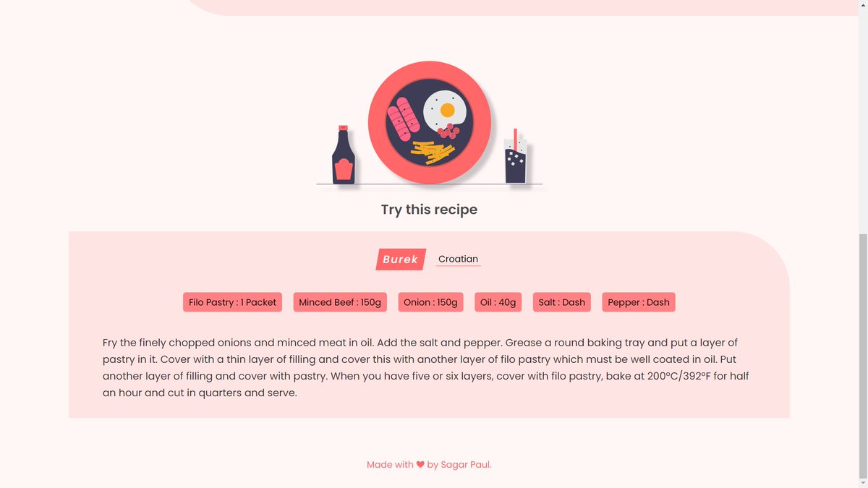The image size is (868, 488).
Task: Click the Oil : 40g ingredient tag
Action: [x=498, y=302]
